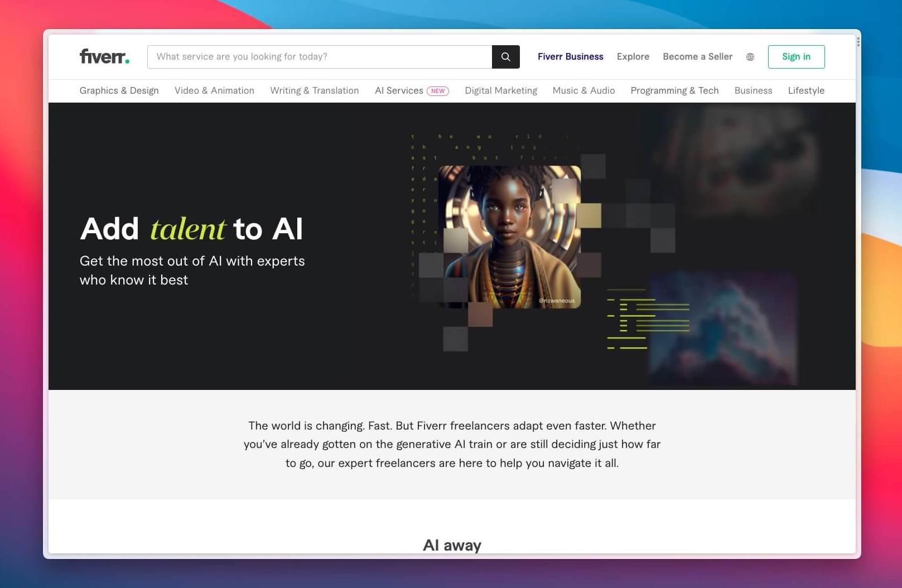This screenshot has height=588, width=902.
Task: Click the AI-generated girl portrait image
Action: click(509, 237)
